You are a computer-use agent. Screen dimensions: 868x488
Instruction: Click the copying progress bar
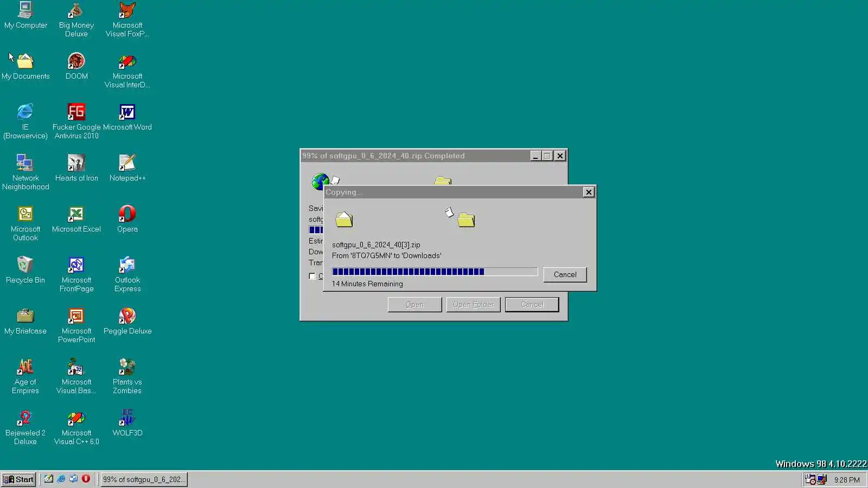click(x=435, y=272)
